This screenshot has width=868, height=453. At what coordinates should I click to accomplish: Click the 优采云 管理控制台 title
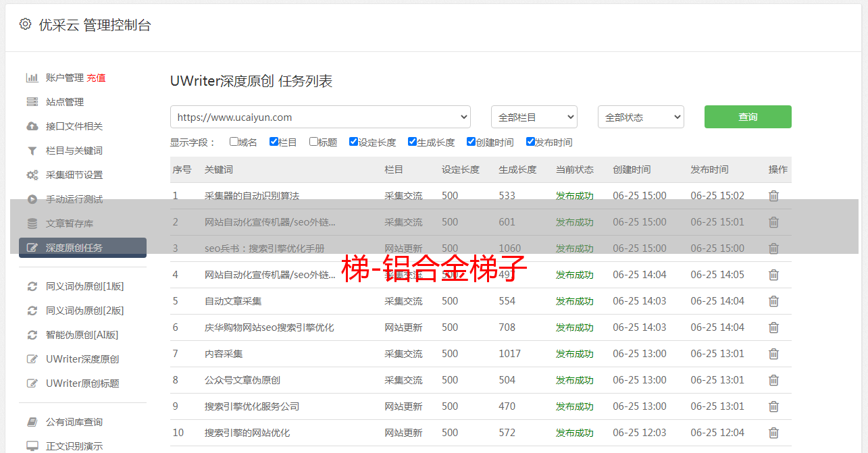pos(95,25)
